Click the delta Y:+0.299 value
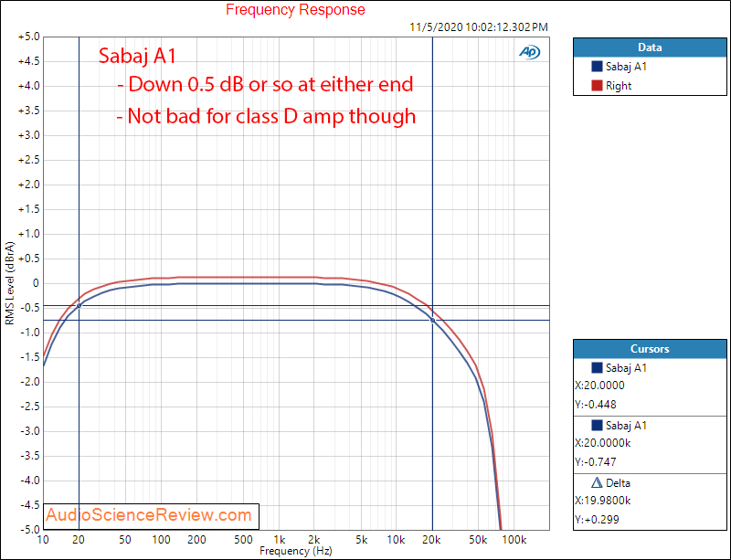731x560 pixels. click(x=598, y=520)
